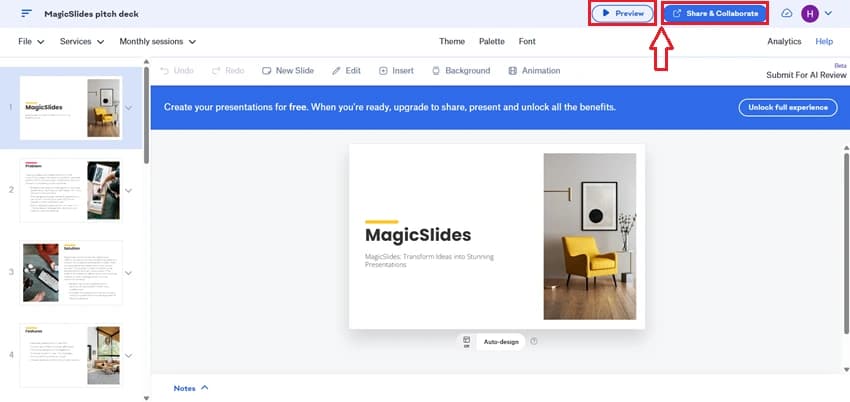This screenshot has height=402, width=850.
Task: Expand the account chevron next to avatar
Action: 828,14
